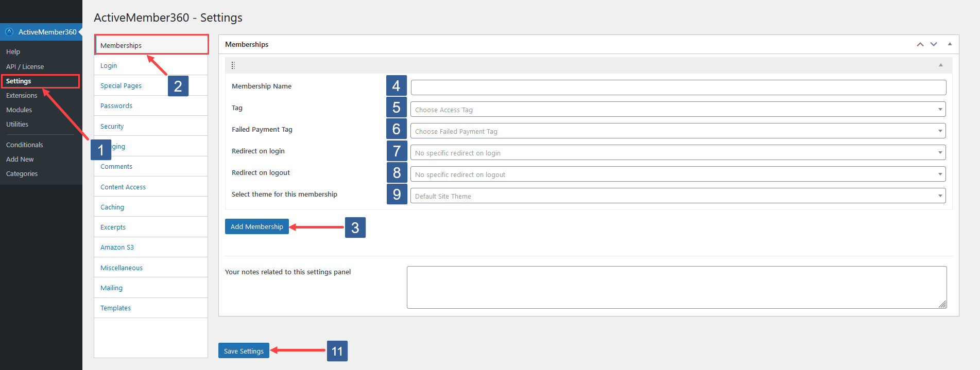Click the 'Your notes related to this settings panel' label
This screenshot has width=980, height=370.
click(288, 272)
